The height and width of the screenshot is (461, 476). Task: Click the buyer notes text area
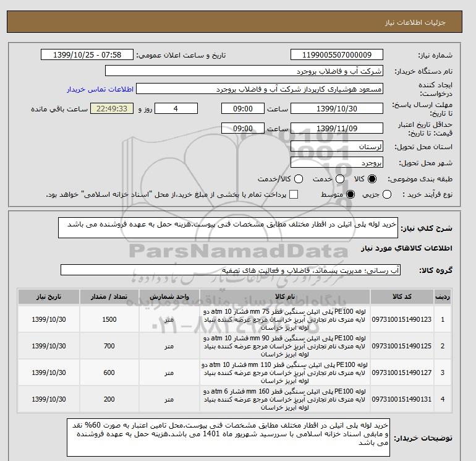(228, 437)
